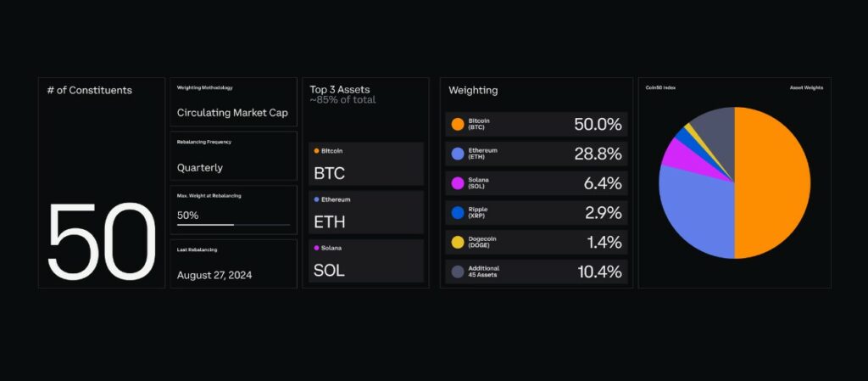Image resolution: width=868 pixels, height=381 pixels.
Task: Click the small orange dot beside Bitcoin label
Action: click(x=316, y=151)
